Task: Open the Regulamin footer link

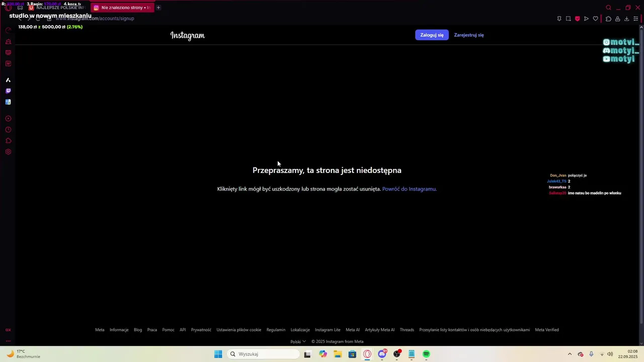Action: coord(276,330)
